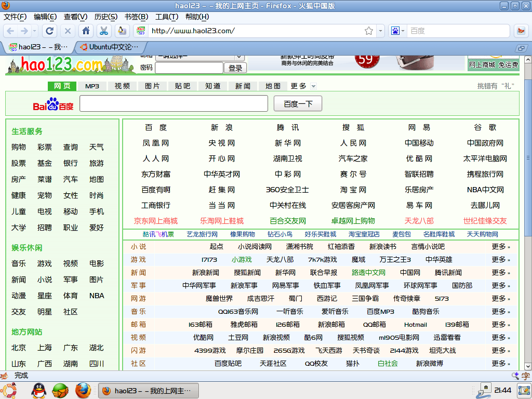Click the toolbar icon beside the scissors

point(122,31)
